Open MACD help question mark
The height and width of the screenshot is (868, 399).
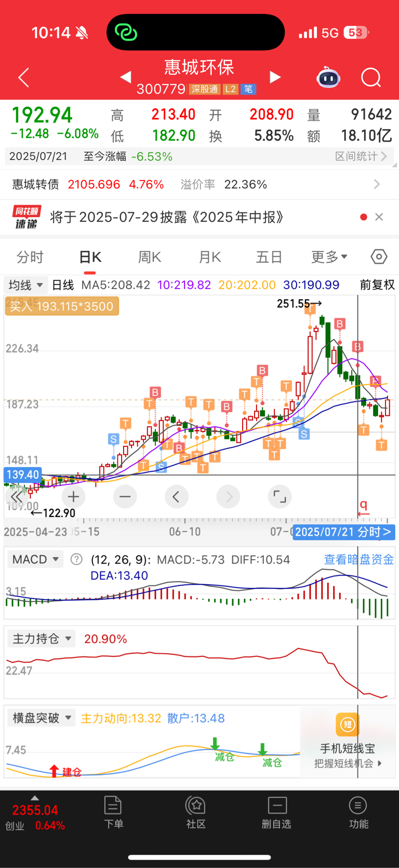click(x=76, y=559)
